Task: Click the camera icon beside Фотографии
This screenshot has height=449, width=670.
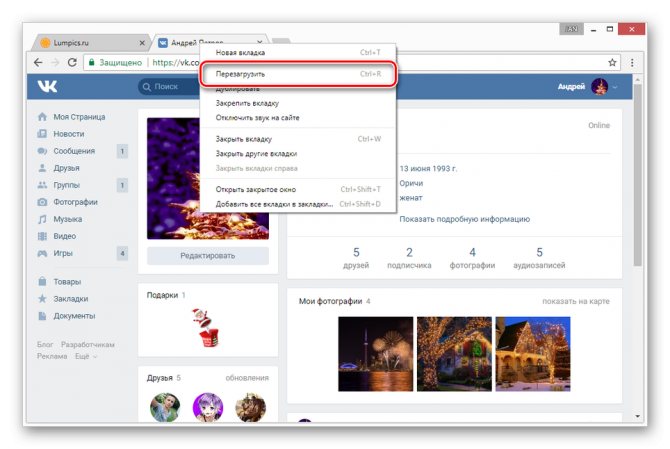Action: click(42, 202)
